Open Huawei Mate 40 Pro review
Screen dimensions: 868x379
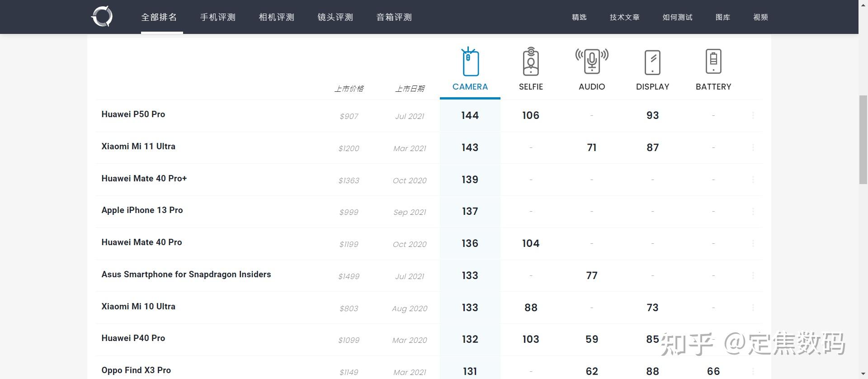[x=142, y=242]
